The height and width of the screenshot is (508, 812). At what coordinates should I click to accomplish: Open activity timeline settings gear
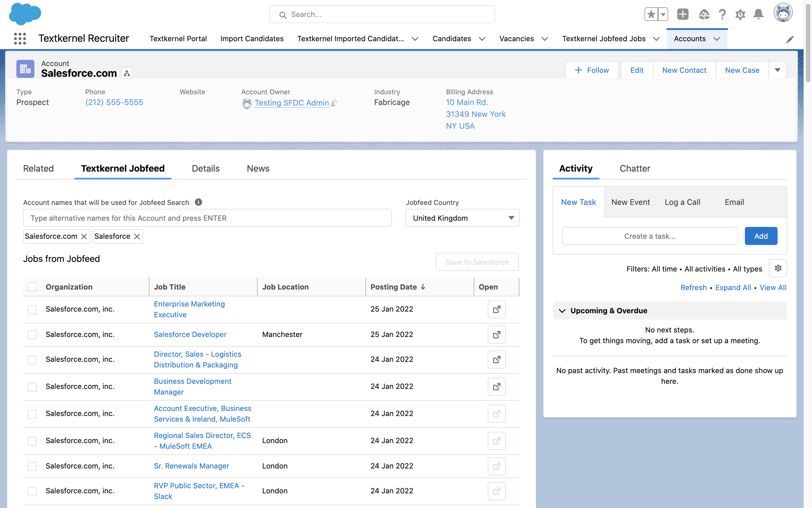pyautogui.click(x=778, y=268)
